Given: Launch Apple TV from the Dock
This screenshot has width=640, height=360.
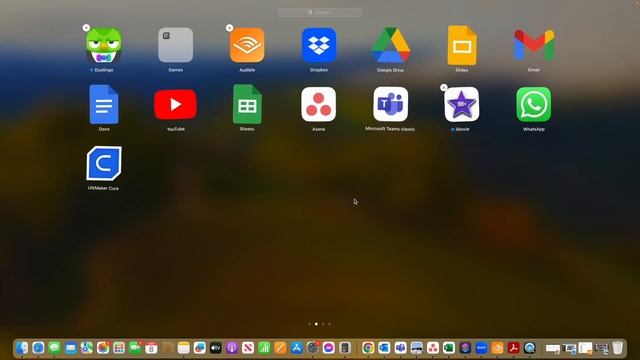Looking at the screenshot, I should pyautogui.click(x=216, y=348).
